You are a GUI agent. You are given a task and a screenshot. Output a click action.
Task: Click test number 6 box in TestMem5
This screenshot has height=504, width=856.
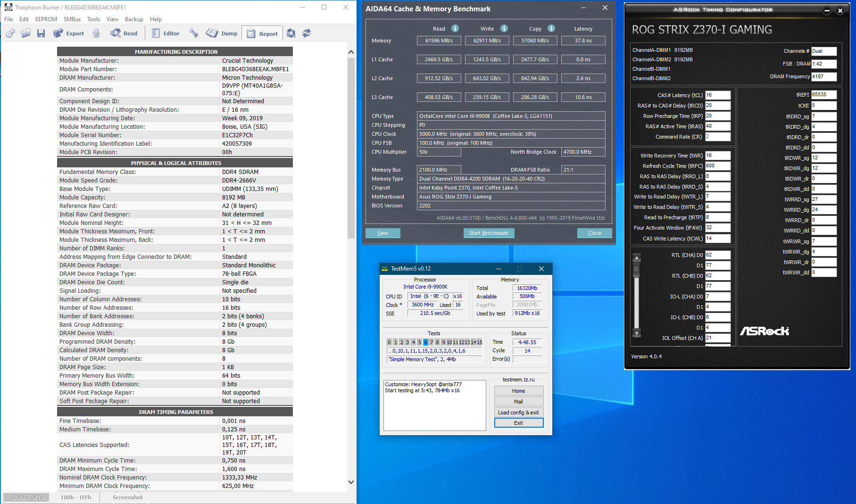[x=425, y=342]
